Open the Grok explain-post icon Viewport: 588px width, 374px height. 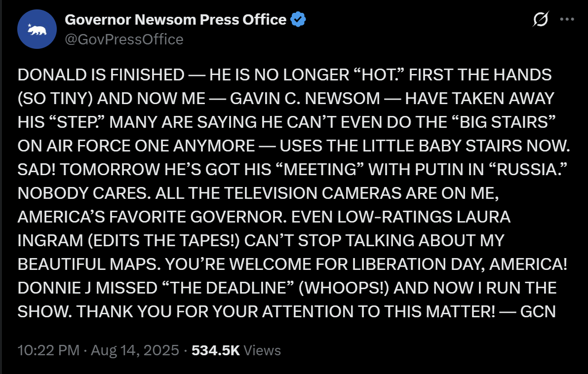pyautogui.click(x=541, y=19)
